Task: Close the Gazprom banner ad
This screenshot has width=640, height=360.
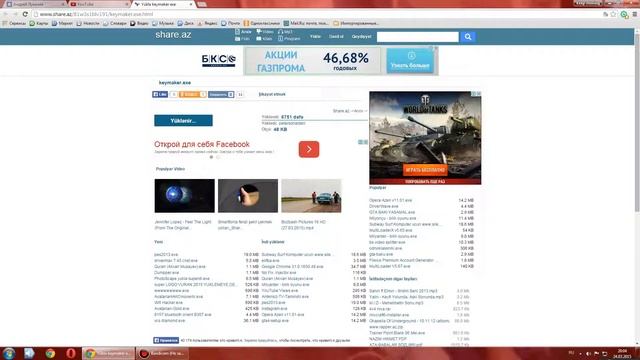Action: click(x=436, y=48)
